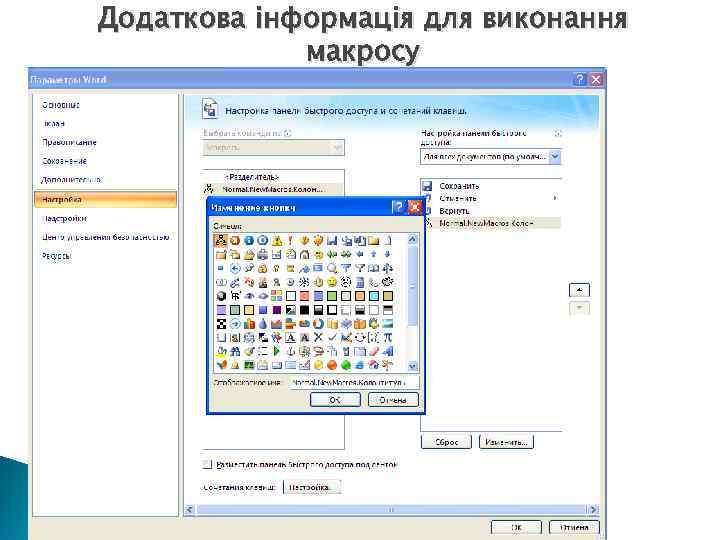Select '<Разделитель>' in the commands list
The width and height of the screenshot is (720, 540).
273,177
